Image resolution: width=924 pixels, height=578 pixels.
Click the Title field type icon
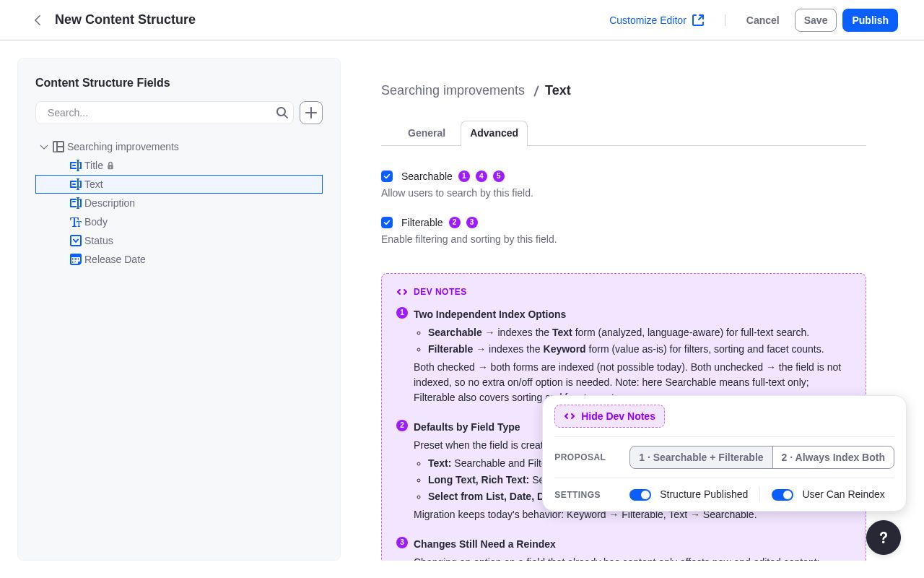pyautogui.click(x=76, y=165)
